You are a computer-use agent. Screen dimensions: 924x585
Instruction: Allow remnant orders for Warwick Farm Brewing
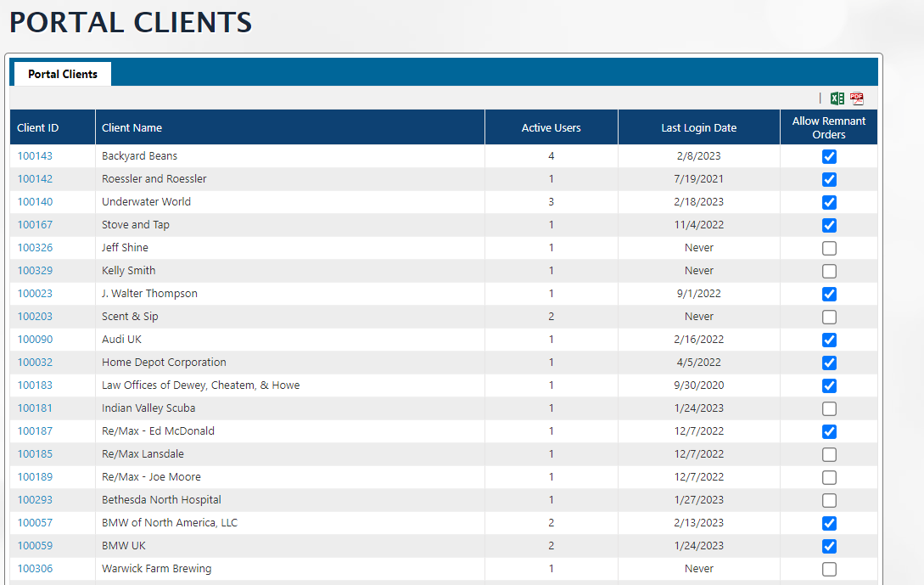829,569
